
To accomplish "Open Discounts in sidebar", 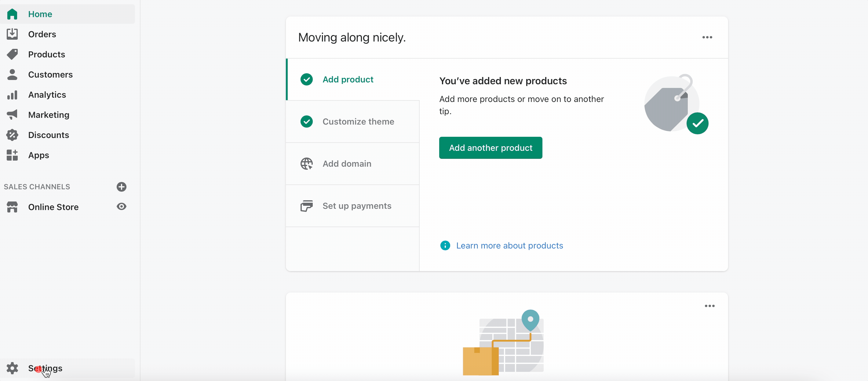I will (67, 135).
